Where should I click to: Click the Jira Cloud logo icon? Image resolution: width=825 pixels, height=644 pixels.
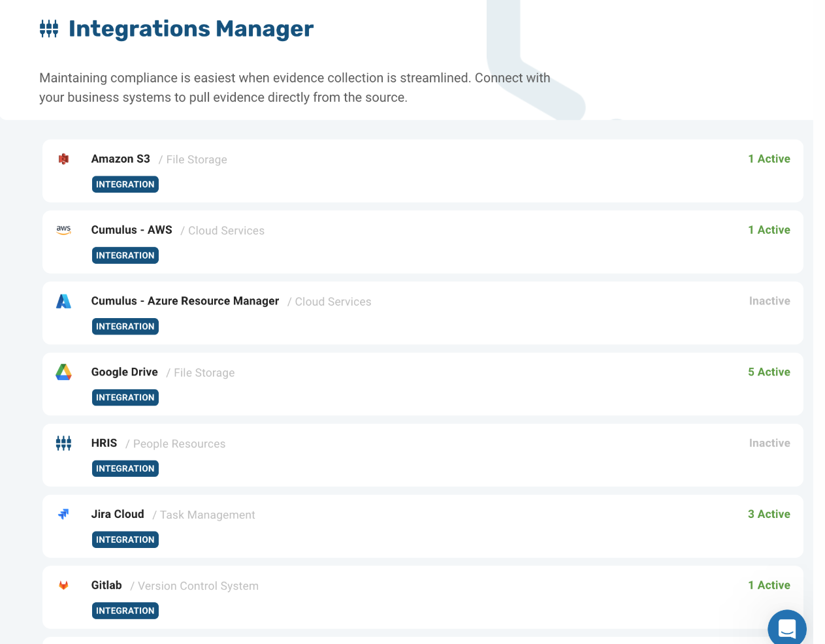click(63, 513)
